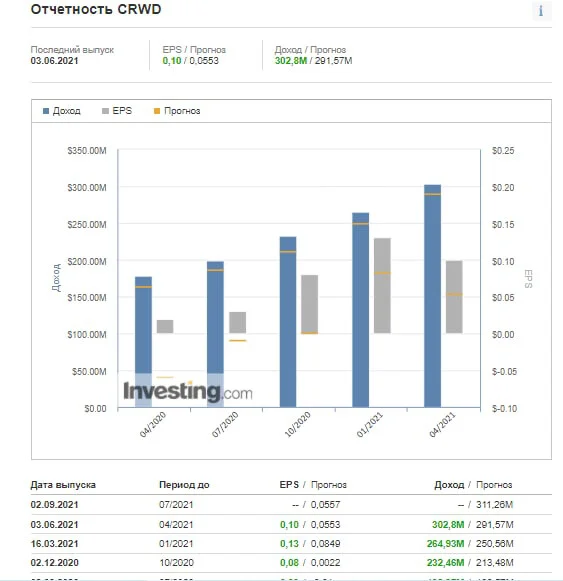Click the $0.25 EPS axis label
The width and height of the screenshot is (563, 581).
point(503,150)
